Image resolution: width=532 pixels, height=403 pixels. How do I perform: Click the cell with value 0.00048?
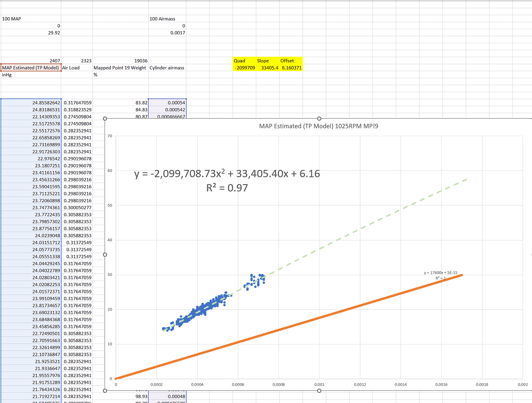167,396
